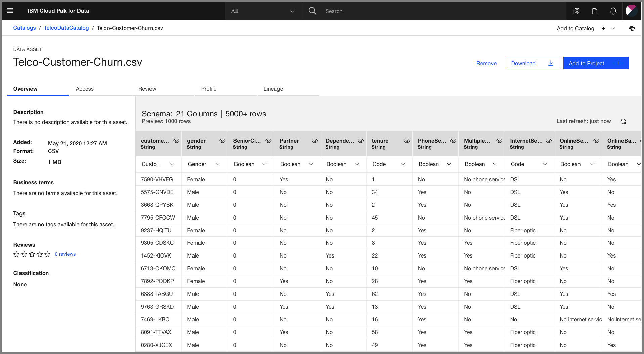
Task: Switch to the Profile tab
Action: coord(209,89)
